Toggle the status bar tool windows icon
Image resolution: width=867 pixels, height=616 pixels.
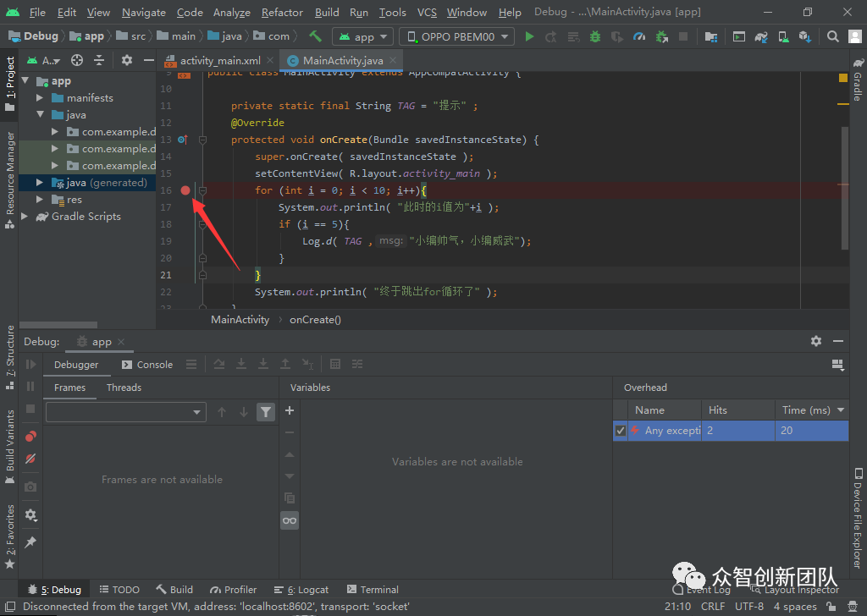(x=10, y=606)
